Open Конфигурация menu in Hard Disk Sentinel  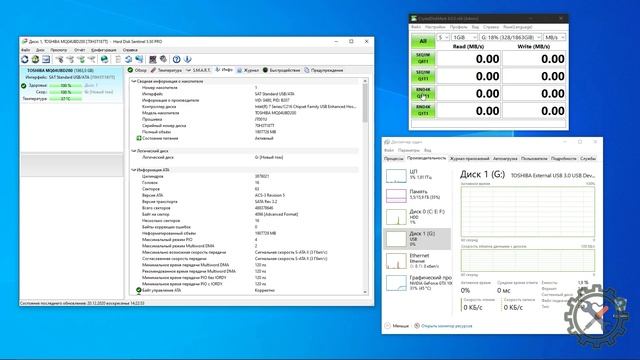point(104,50)
